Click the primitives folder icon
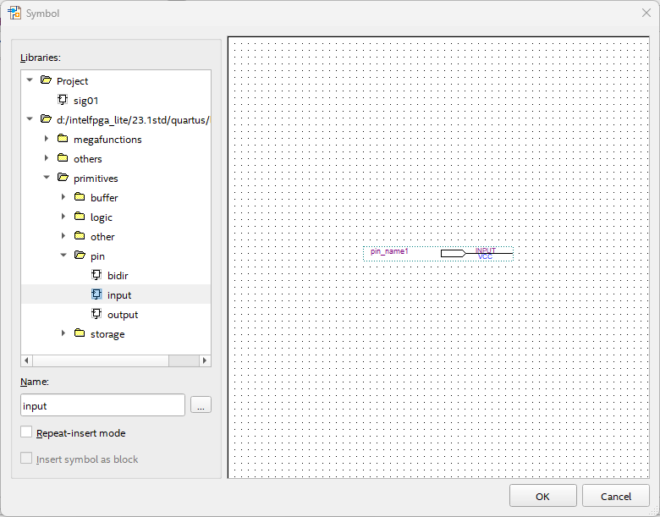 tap(63, 177)
